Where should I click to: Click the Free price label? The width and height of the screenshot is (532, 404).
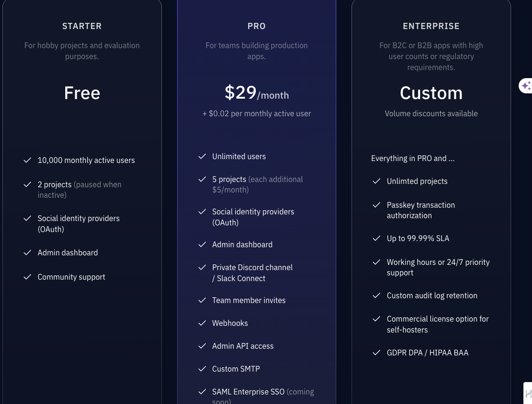pos(82,93)
